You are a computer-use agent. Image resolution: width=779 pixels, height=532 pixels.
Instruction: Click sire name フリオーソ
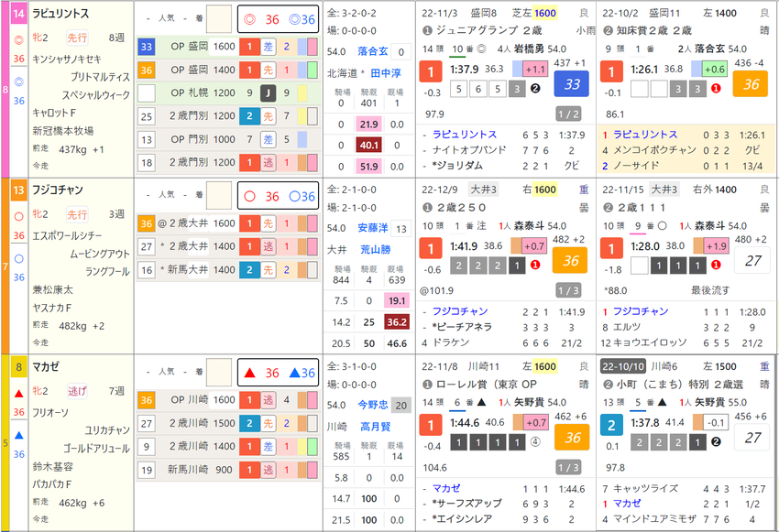50,413
